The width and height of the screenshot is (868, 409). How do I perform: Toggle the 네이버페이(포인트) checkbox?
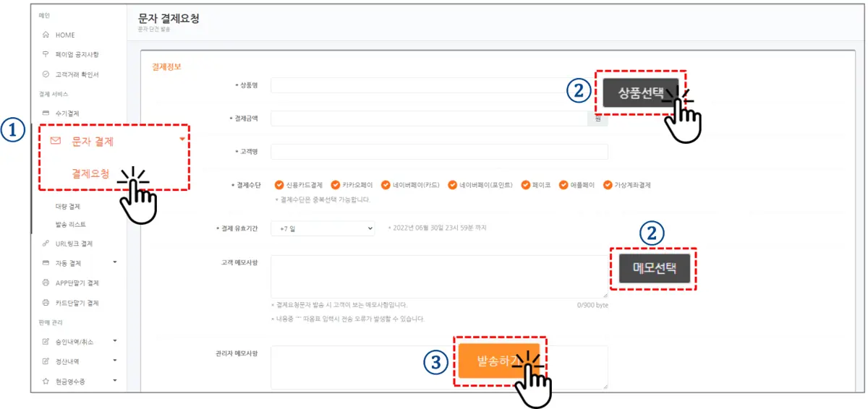click(x=453, y=185)
